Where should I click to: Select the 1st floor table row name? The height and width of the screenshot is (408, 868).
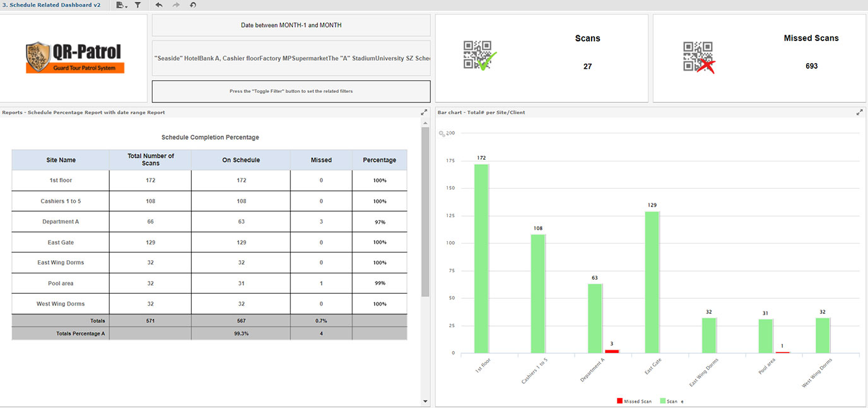coord(61,181)
